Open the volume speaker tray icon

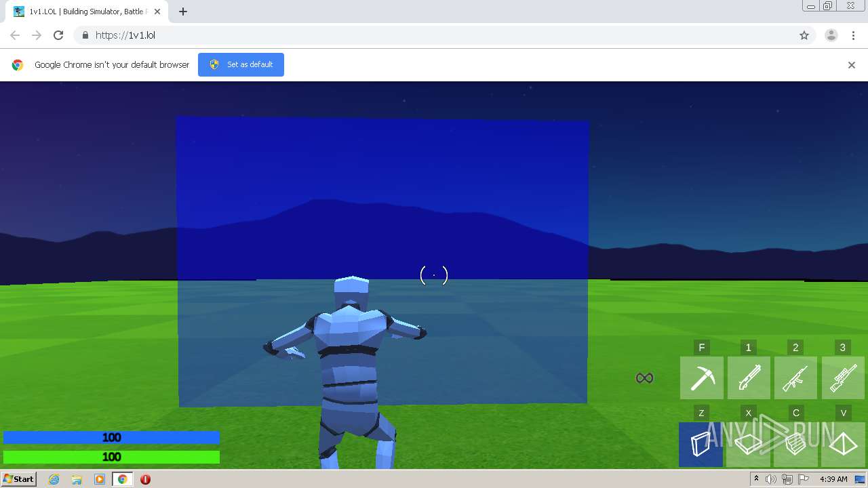pos(771,479)
